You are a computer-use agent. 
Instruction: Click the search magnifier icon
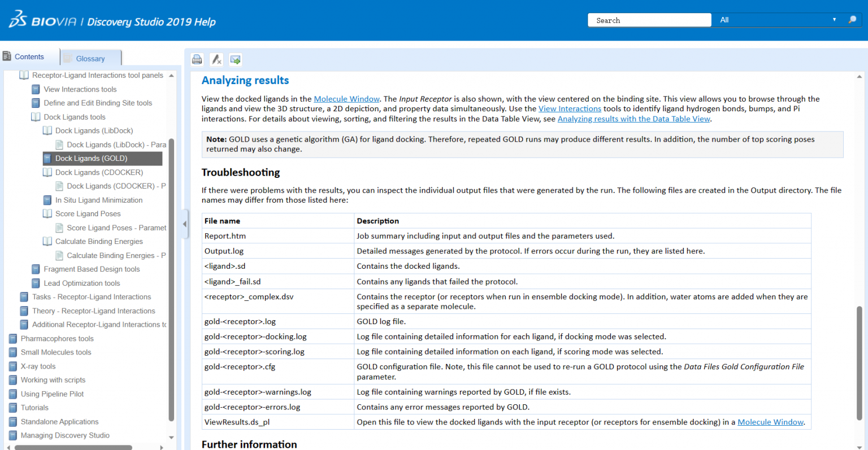click(852, 20)
